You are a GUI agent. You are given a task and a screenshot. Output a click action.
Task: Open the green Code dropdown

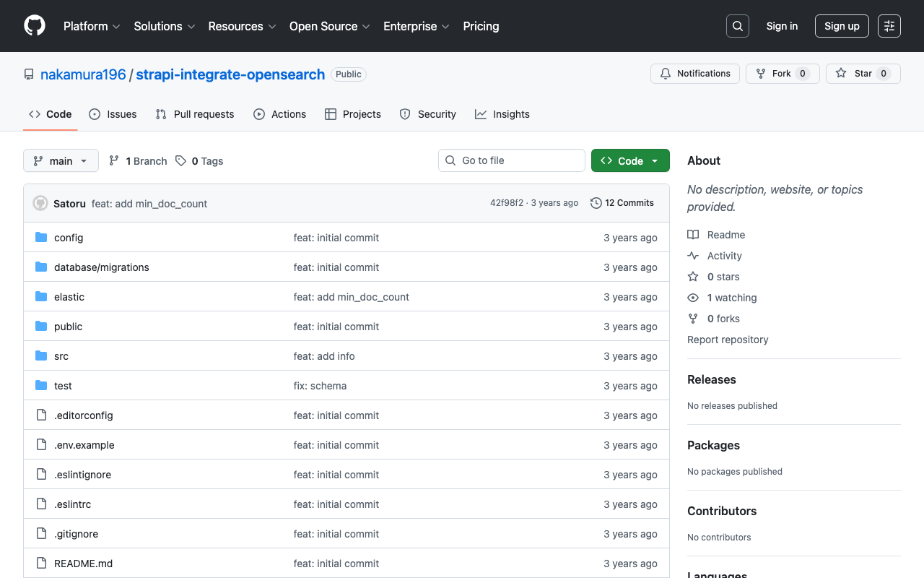[x=630, y=160]
